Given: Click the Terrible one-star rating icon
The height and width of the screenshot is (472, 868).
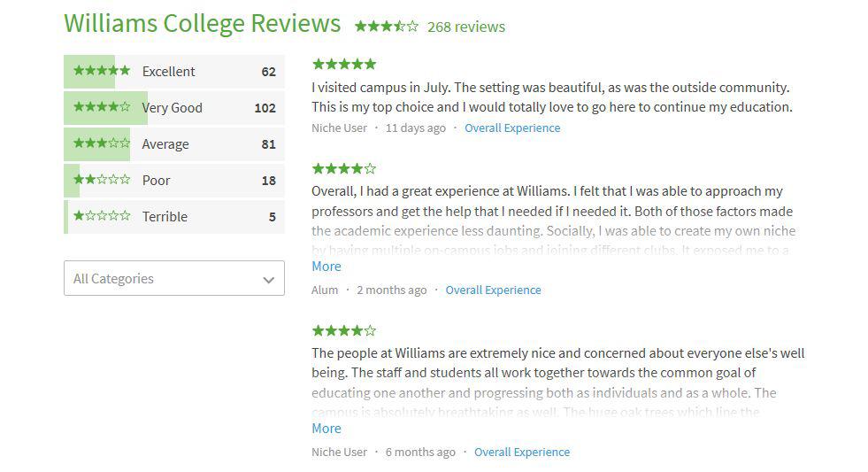Looking at the screenshot, I should click(x=102, y=216).
